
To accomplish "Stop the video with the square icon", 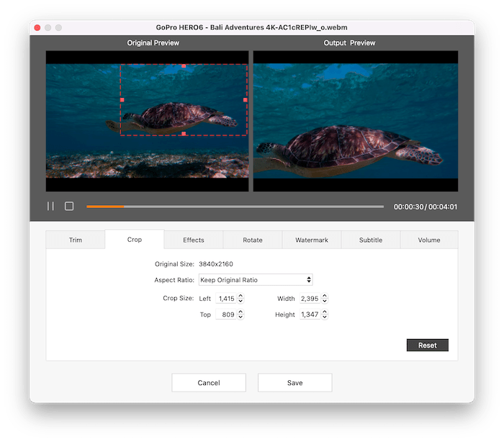I will 69,206.
